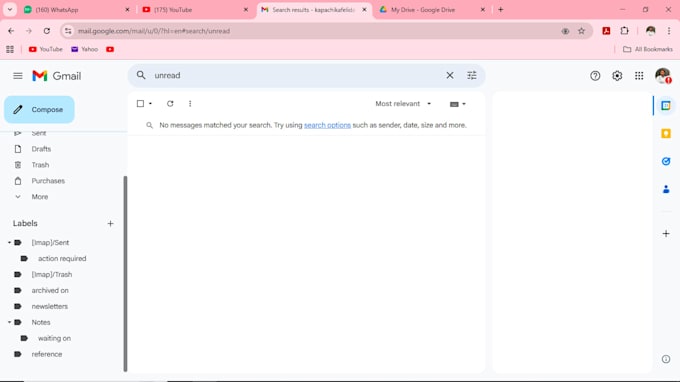Screen dimensions: 680x382
Task: Toggle the eye icon in address bar
Action: point(565,31)
